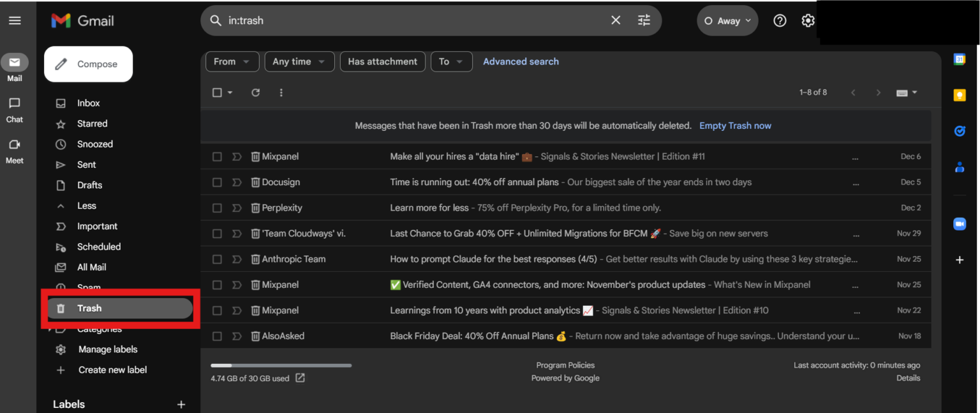Click Empty Trash now

(x=735, y=125)
